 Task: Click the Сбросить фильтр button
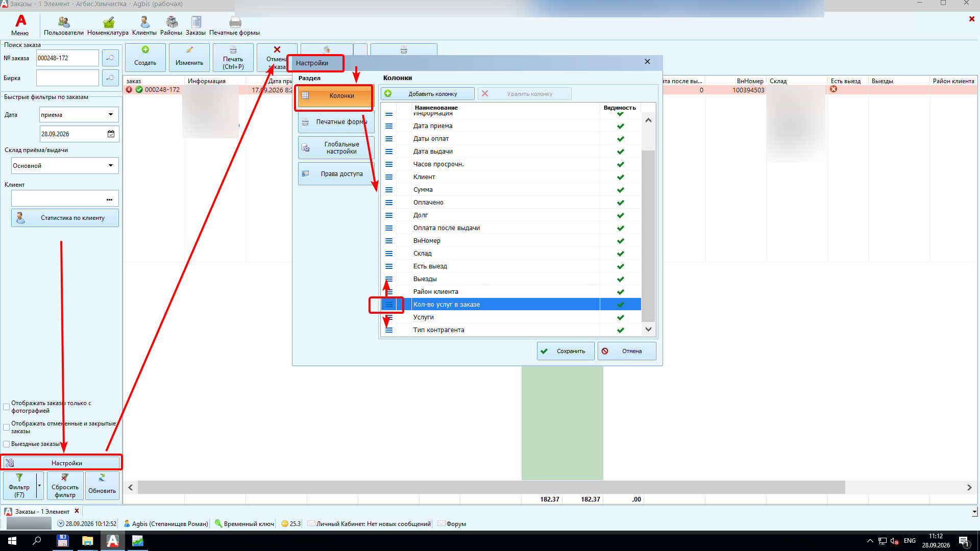point(65,485)
